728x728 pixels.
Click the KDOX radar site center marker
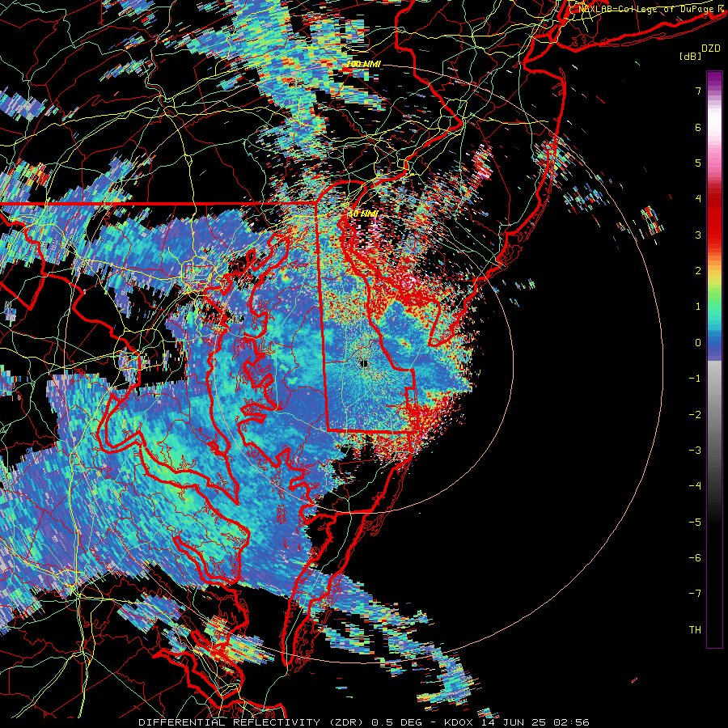pos(363,363)
